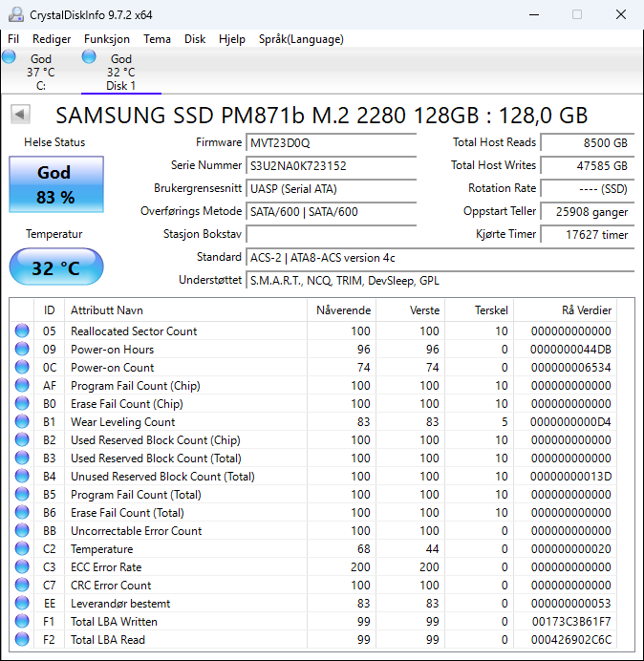The image size is (644, 661).
Task: Click raw value 00000000013D
Action: pyautogui.click(x=570, y=477)
